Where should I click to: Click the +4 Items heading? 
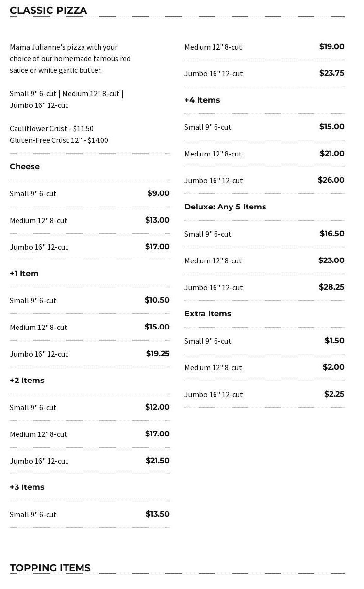coord(202,100)
